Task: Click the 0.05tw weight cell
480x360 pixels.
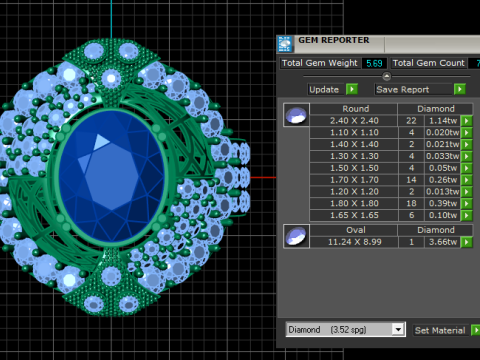Action: click(x=443, y=168)
